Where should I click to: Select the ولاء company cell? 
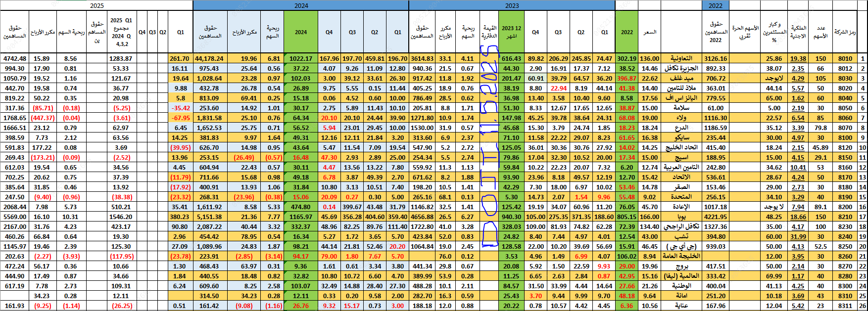[x=681, y=118]
